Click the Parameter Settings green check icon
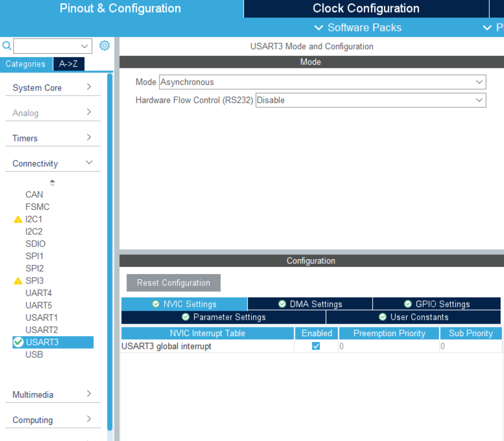 [186, 317]
